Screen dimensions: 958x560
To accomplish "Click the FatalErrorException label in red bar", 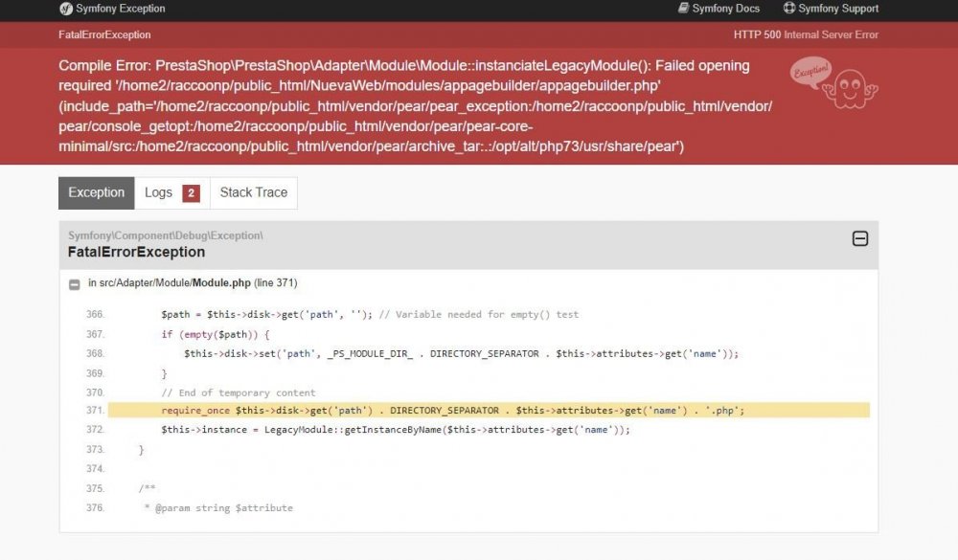I will pyautogui.click(x=104, y=34).
